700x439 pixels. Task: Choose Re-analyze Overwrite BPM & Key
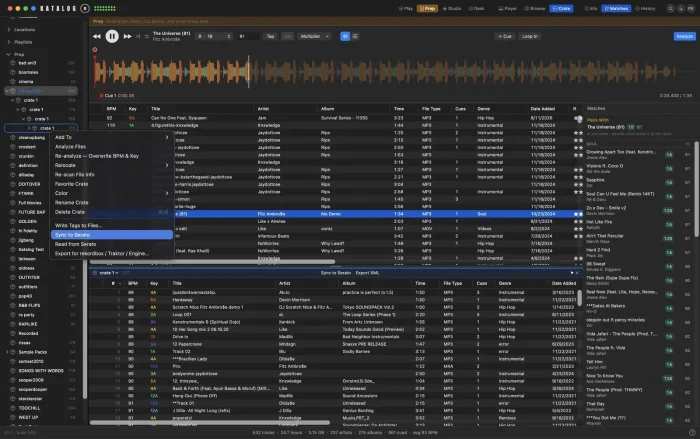[112, 156]
